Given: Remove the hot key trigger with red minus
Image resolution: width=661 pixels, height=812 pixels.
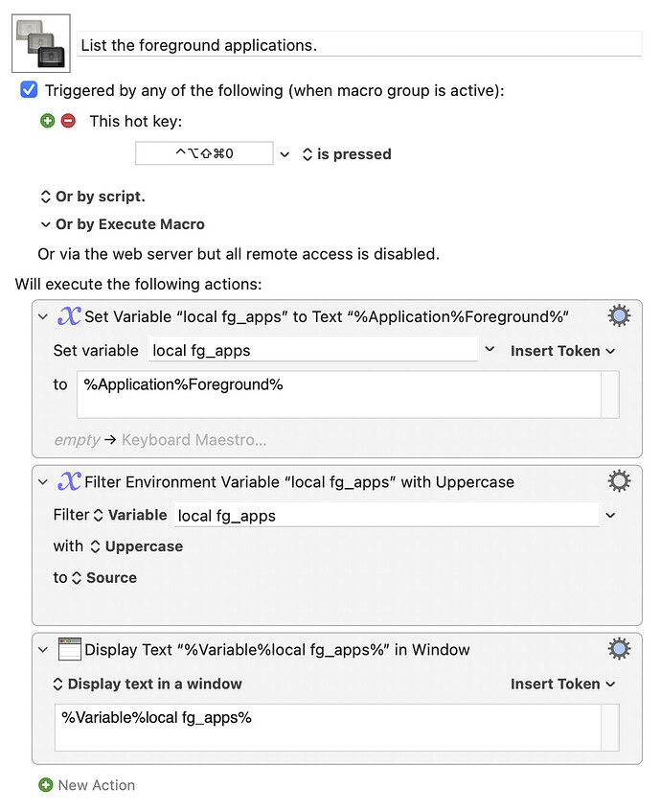Looking at the screenshot, I should pos(68,121).
